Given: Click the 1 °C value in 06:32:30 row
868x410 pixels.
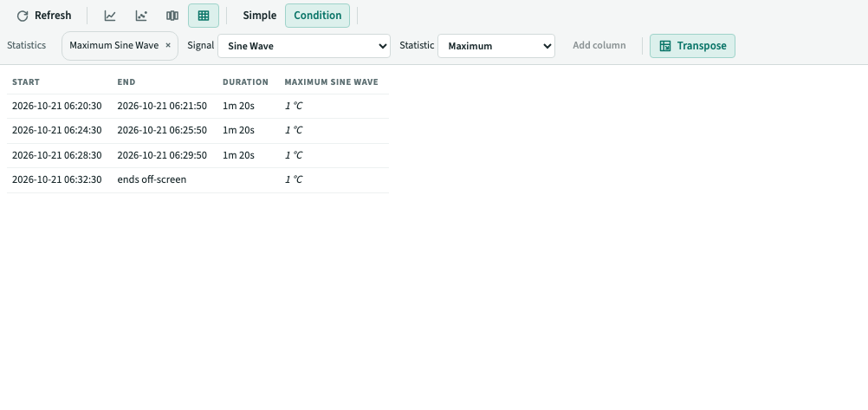Looking at the screenshot, I should tap(294, 179).
